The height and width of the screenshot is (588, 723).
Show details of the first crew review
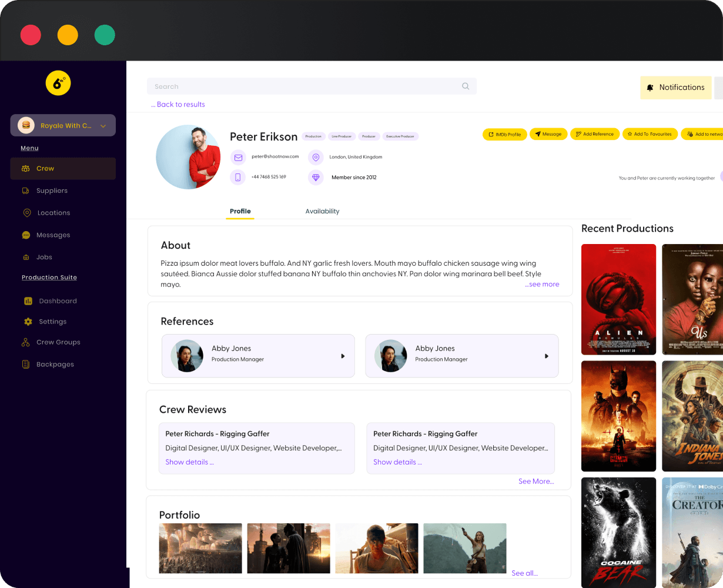point(189,462)
